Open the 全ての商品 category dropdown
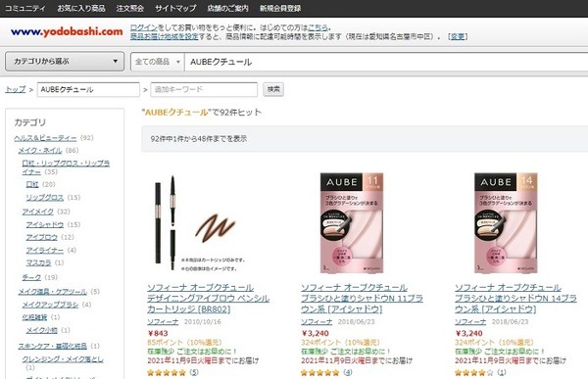Image resolution: width=588 pixels, height=379 pixels. (x=158, y=62)
